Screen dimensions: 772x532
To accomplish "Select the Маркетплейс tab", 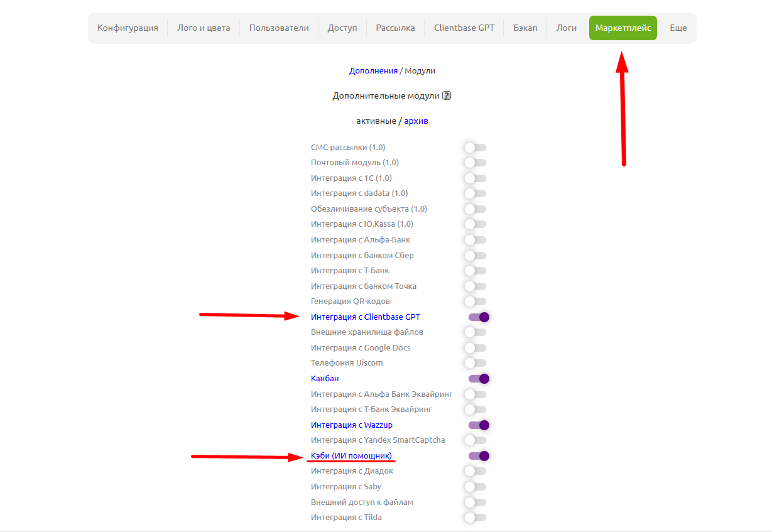I will [x=623, y=28].
